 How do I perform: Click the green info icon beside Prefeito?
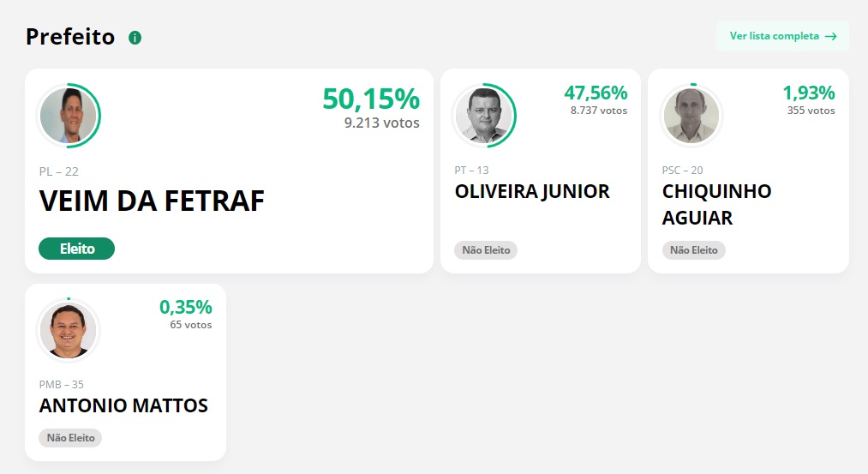click(135, 38)
